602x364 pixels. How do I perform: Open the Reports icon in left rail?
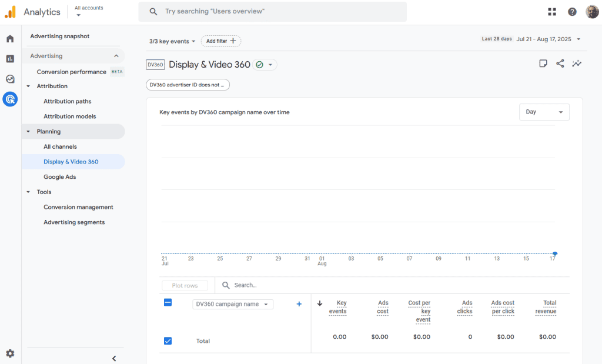pos(10,59)
